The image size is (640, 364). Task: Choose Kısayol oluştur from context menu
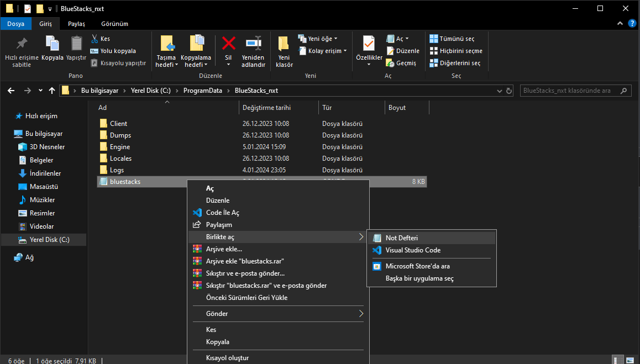tap(279, 358)
